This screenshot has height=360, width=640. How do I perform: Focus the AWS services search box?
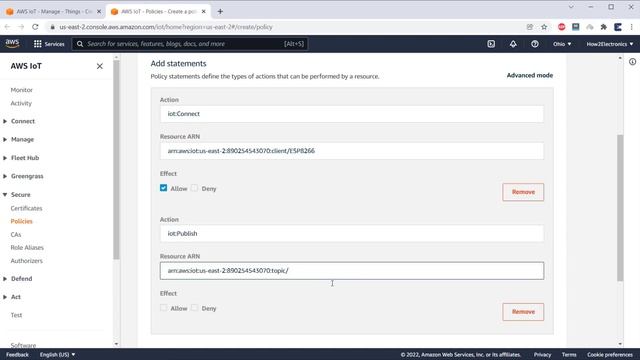(190, 44)
